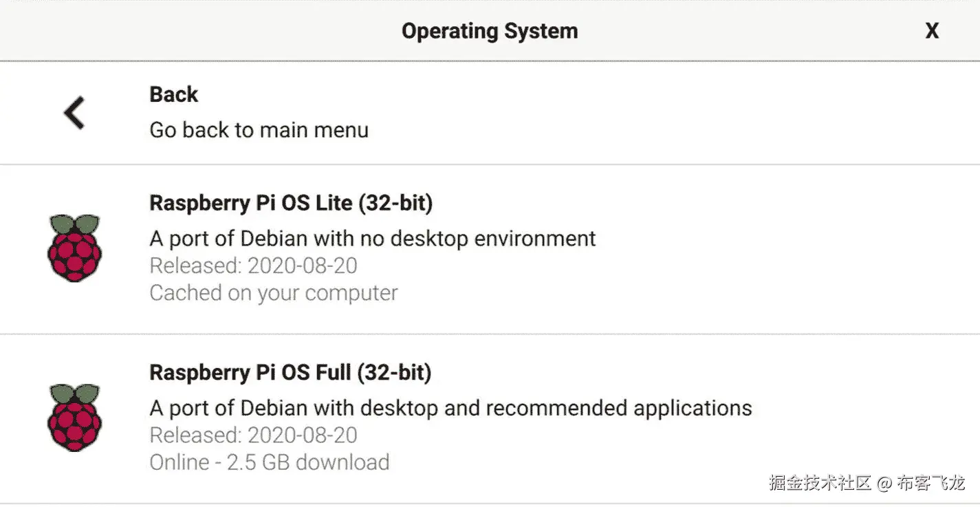Click green leaves of the Full raspberry logo
The image size is (980, 507).
74,393
